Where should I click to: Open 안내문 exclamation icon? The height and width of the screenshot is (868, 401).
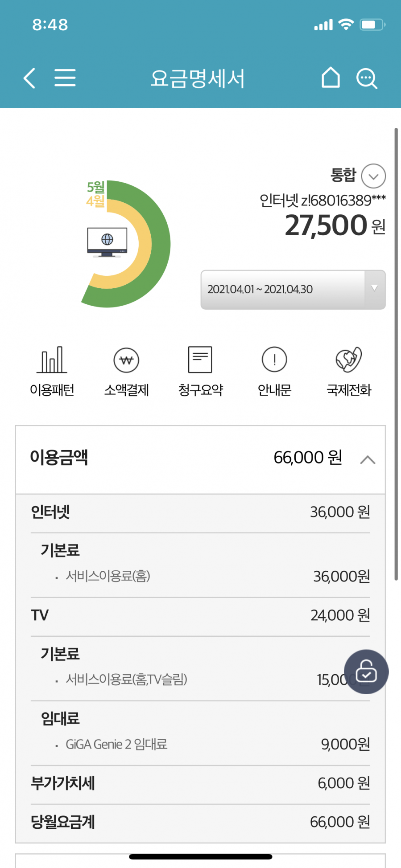pos(274,360)
